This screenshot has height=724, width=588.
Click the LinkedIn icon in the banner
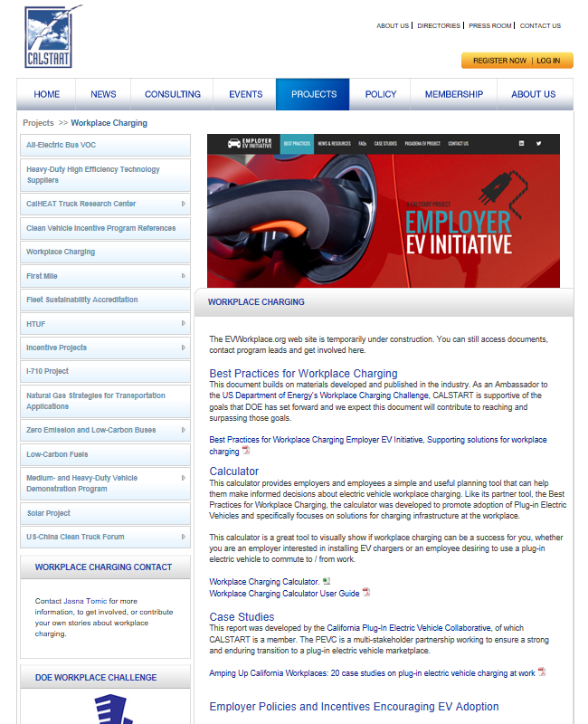coord(521,143)
